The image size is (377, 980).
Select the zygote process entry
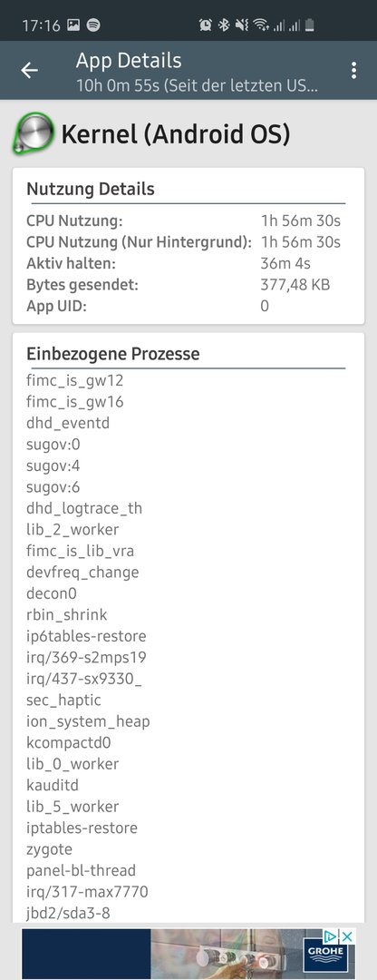click(x=49, y=849)
